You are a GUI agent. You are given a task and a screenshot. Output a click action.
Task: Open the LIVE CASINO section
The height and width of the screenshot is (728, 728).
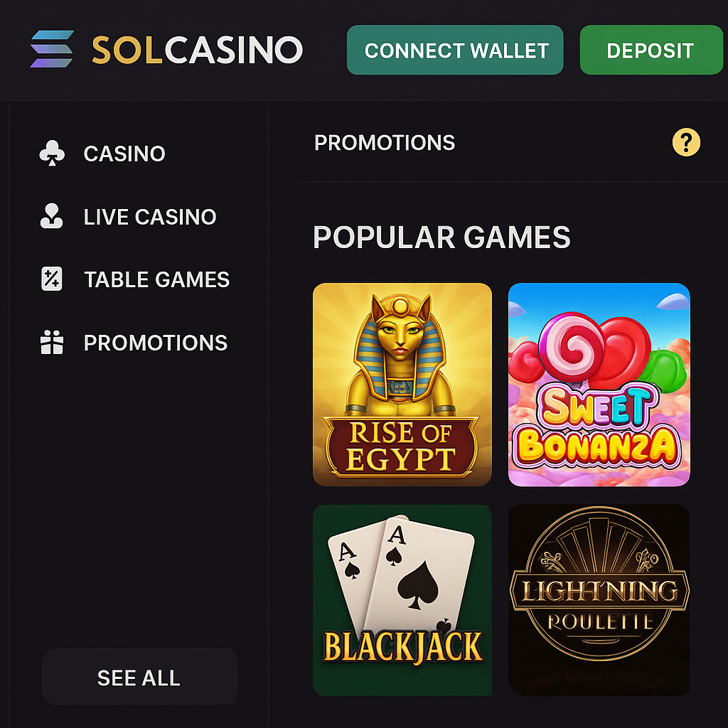point(151,217)
